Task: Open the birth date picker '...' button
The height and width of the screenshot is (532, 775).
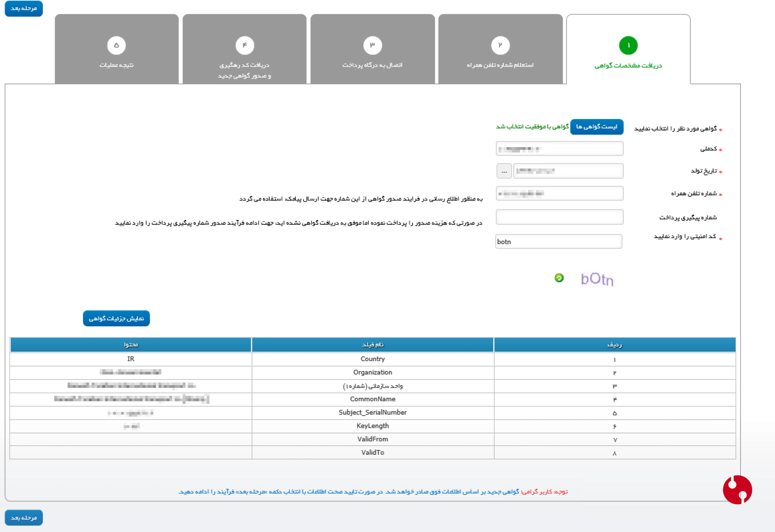Action: [504, 171]
